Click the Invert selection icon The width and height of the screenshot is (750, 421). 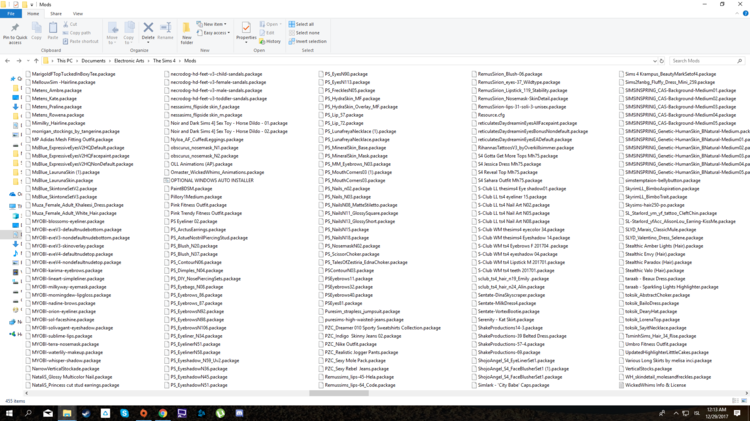point(291,41)
